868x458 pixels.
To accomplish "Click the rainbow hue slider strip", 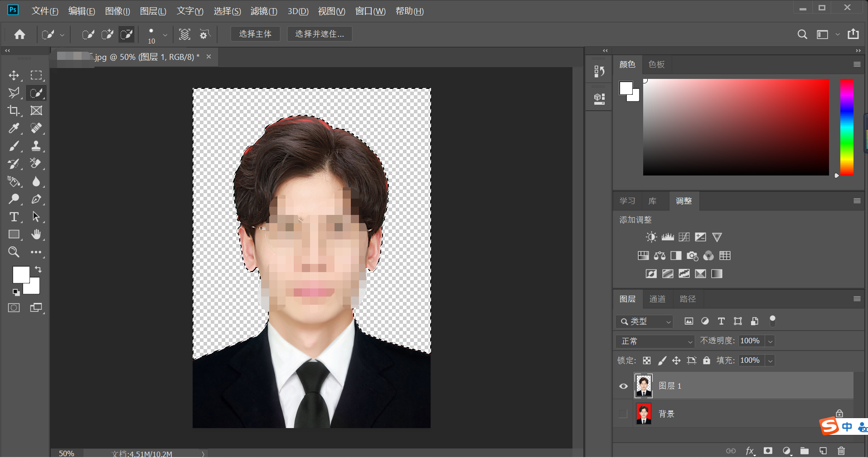I will [x=847, y=127].
